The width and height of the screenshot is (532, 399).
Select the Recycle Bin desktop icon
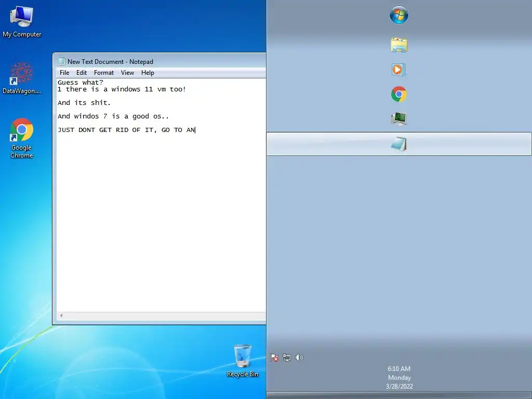click(243, 361)
